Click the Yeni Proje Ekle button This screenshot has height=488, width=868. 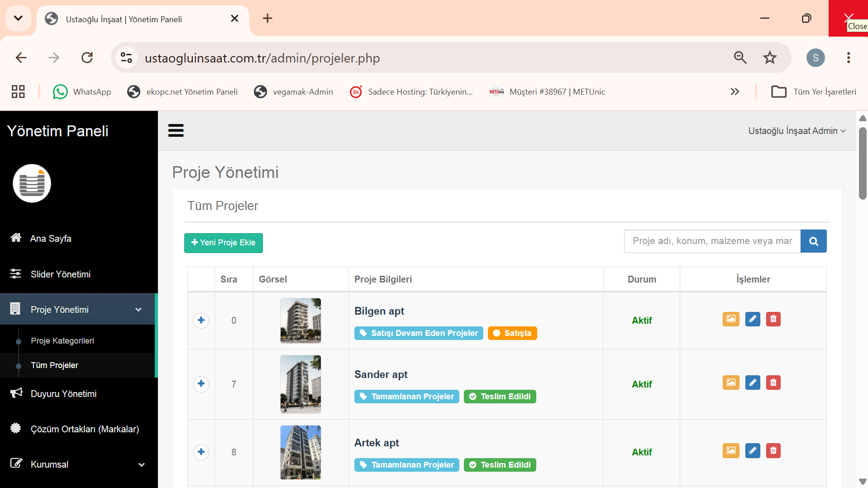click(x=224, y=243)
